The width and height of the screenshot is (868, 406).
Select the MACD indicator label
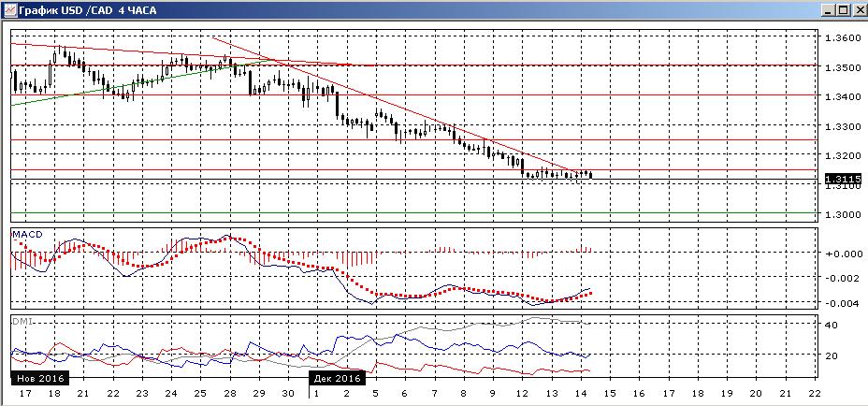click(x=28, y=234)
